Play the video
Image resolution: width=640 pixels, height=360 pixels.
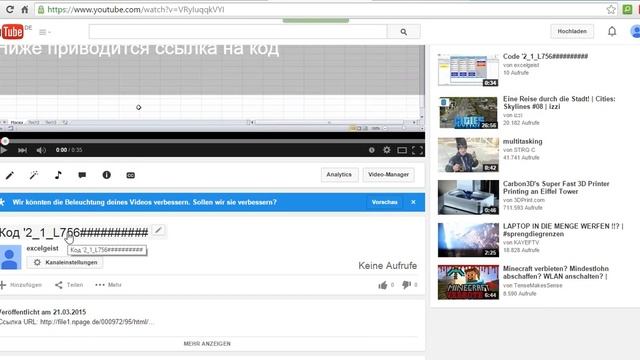coord(4,150)
